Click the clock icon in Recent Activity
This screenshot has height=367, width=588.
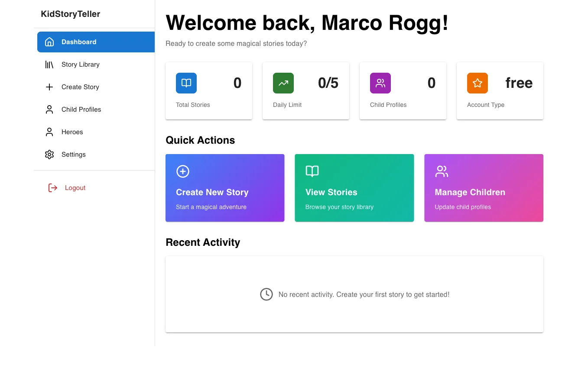point(266,294)
